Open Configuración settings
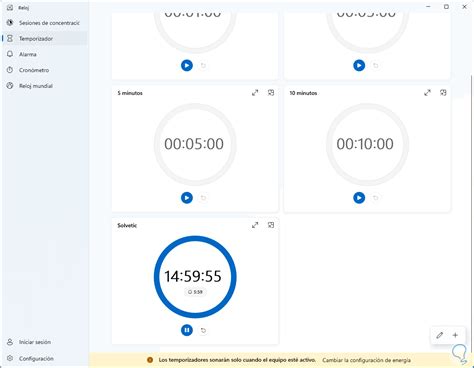 click(x=45, y=358)
